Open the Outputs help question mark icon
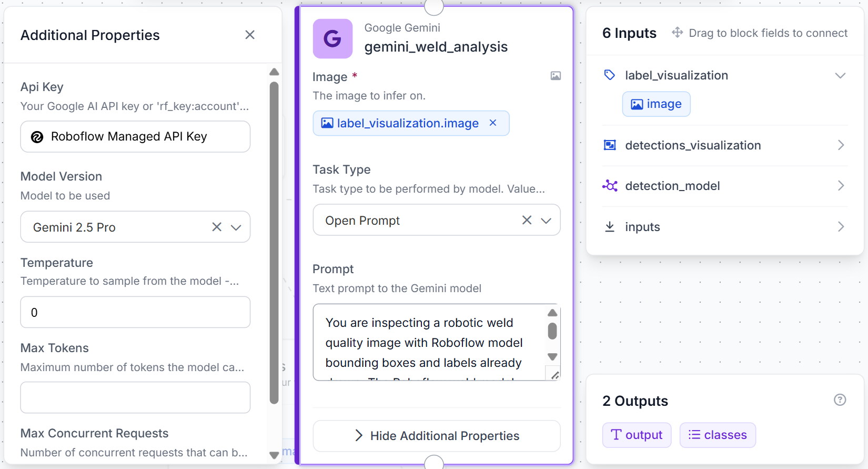This screenshot has height=469, width=868. [x=840, y=400]
